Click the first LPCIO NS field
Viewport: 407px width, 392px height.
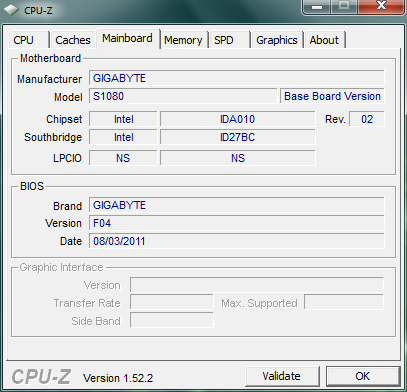(123, 158)
